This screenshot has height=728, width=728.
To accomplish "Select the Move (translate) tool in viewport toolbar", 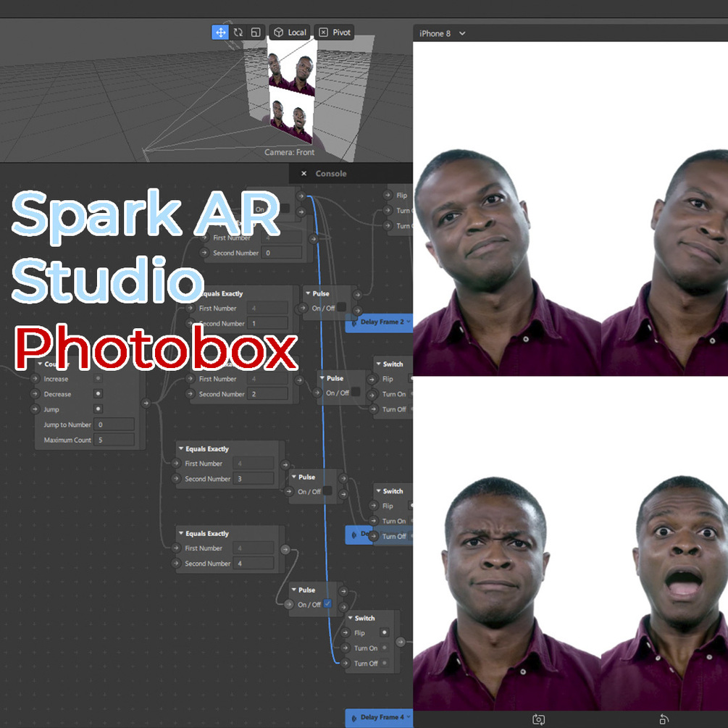I will (220, 33).
